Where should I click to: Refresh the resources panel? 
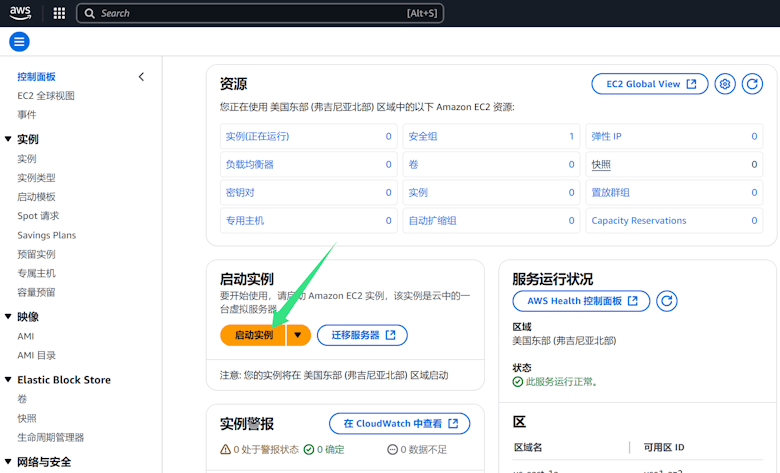pos(752,84)
